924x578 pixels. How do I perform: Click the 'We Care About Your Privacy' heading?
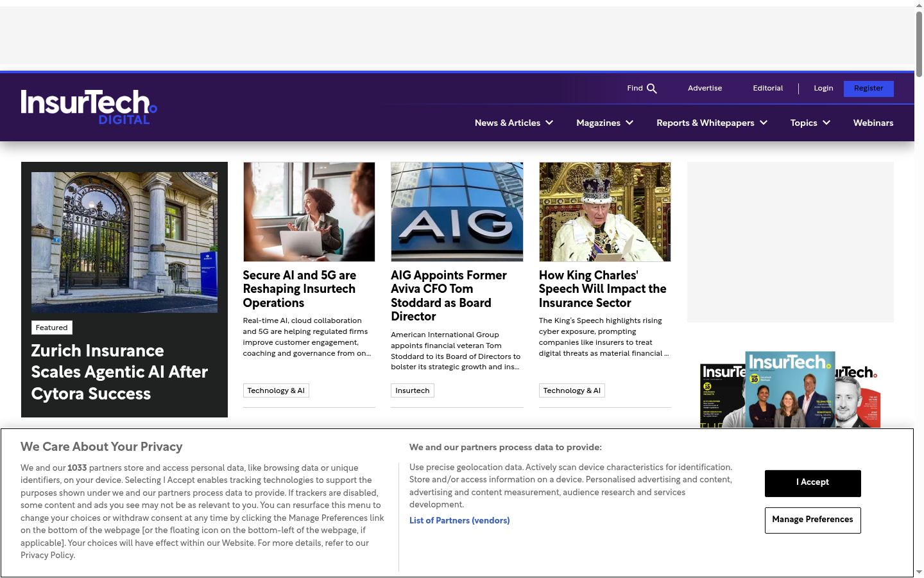(101, 447)
